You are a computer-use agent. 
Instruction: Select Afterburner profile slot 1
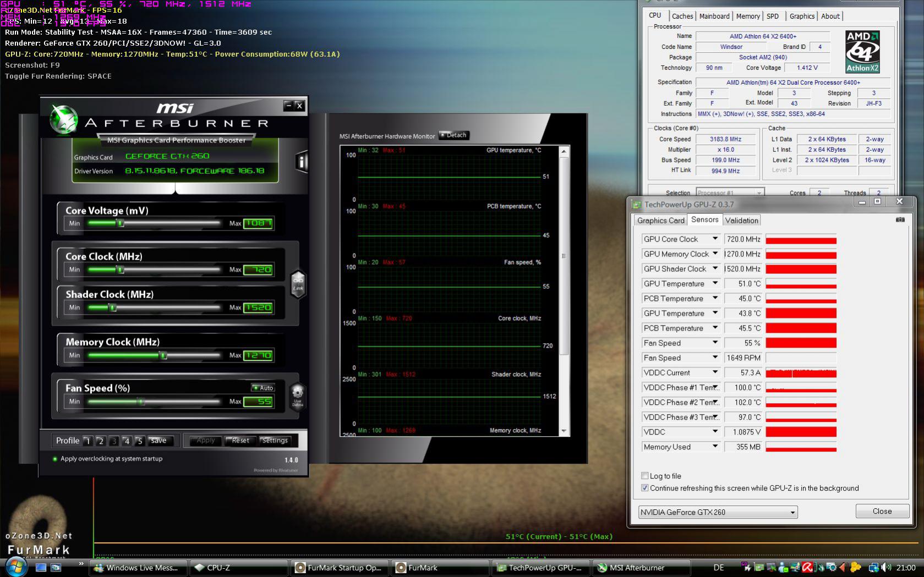point(88,441)
